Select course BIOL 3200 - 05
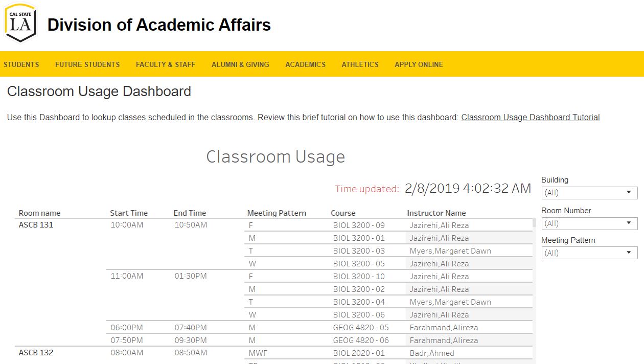 [359, 263]
